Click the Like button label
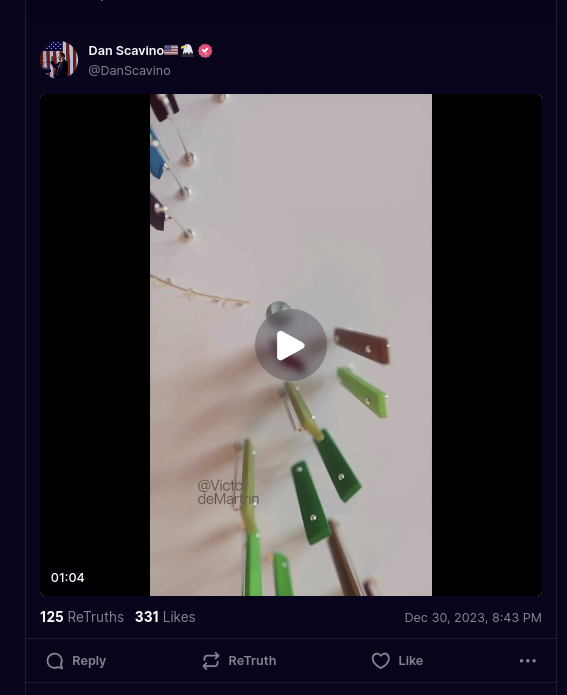The image size is (567, 695). [x=411, y=661]
